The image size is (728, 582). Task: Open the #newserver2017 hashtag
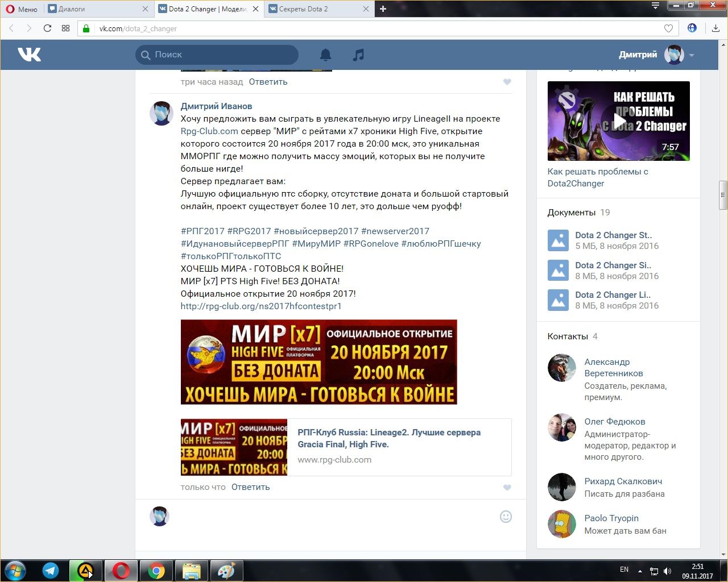click(x=395, y=231)
